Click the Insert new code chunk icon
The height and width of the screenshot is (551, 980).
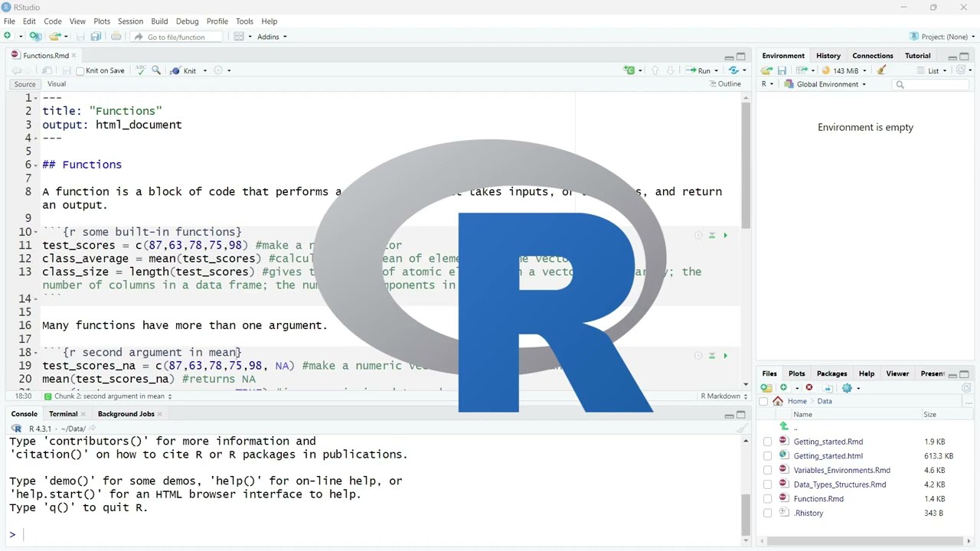[629, 70]
